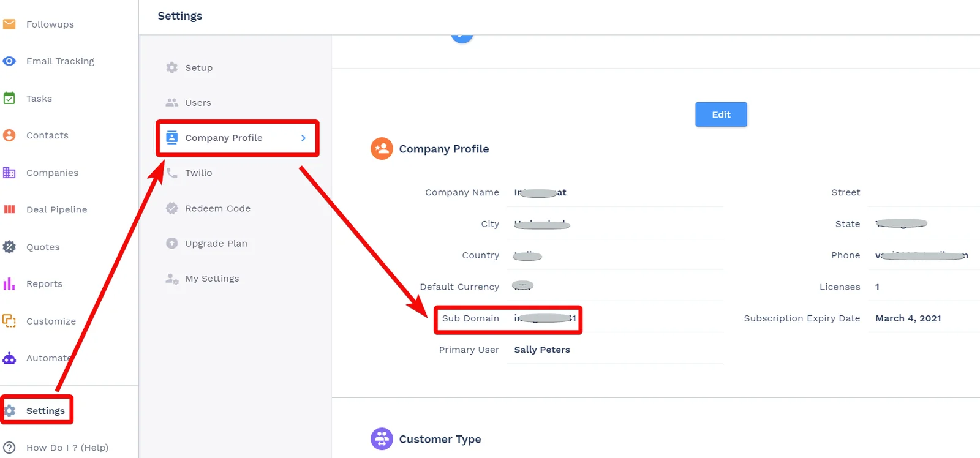Viewport: 980px width, 458px height.
Task: Click the blue Edit button
Action: click(x=721, y=114)
